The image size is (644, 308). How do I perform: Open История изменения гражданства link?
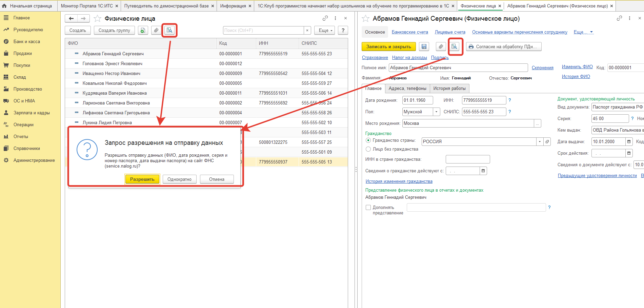pos(399,181)
